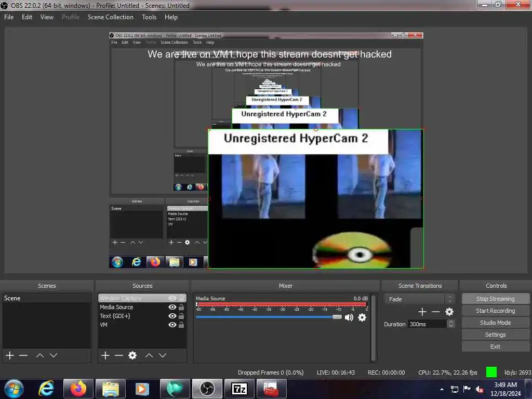Click Stop Streaming button

[495, 299]
